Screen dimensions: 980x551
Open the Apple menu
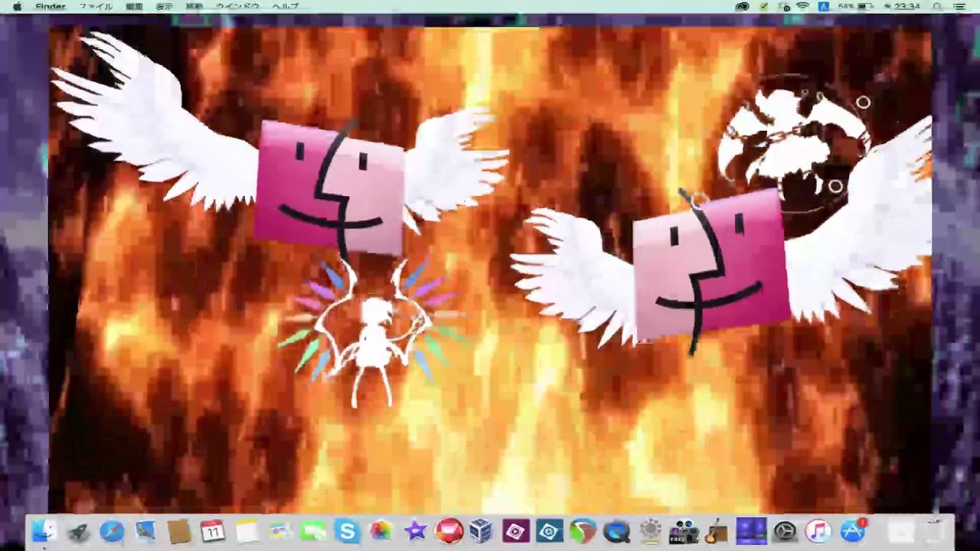[17, 6]
